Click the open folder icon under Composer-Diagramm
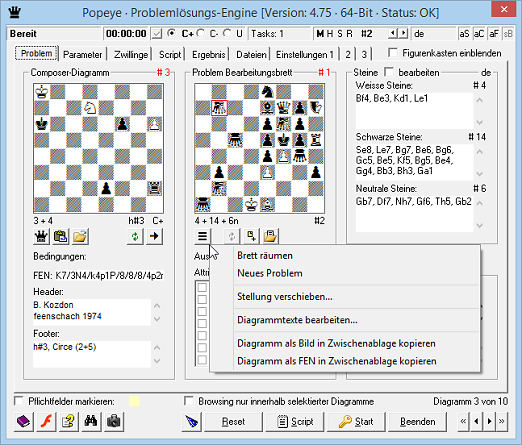 pos(80,236)
